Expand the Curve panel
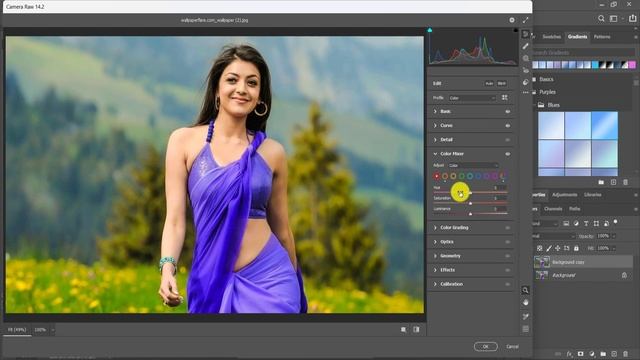 pos(435,126)
